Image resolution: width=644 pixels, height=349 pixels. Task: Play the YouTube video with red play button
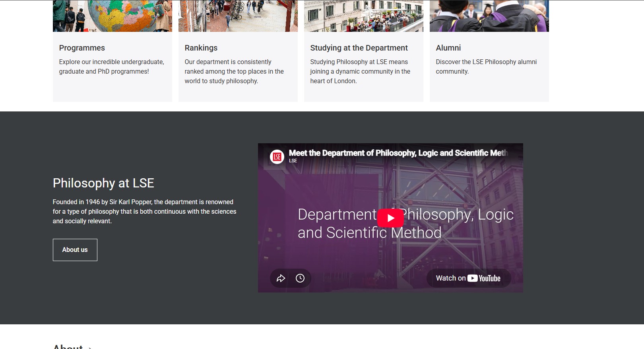click(x=390, y=218)
